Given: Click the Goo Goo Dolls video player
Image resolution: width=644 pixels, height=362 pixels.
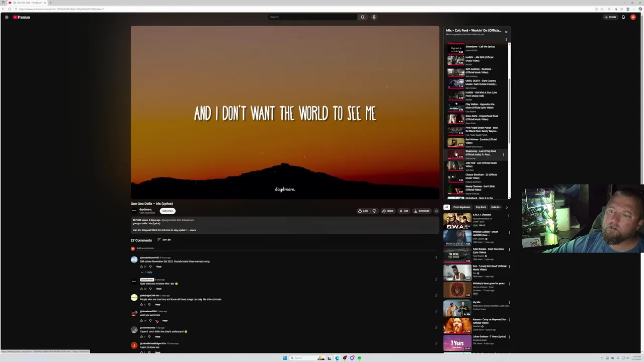Looking at the screenshot, I should coord(285,113).
